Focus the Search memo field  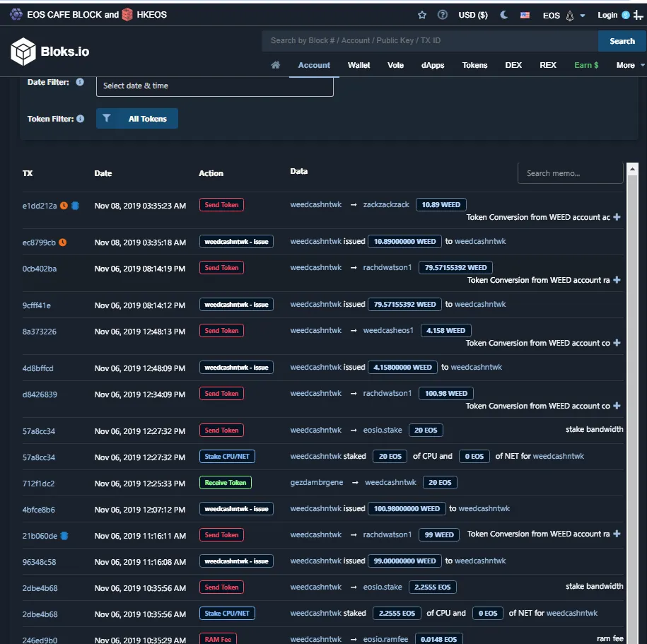tap(570, 173)
